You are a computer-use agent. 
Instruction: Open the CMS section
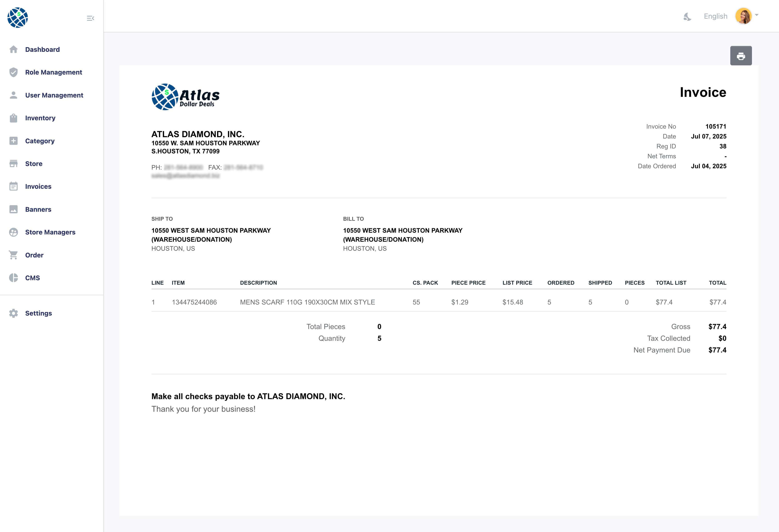32,278
